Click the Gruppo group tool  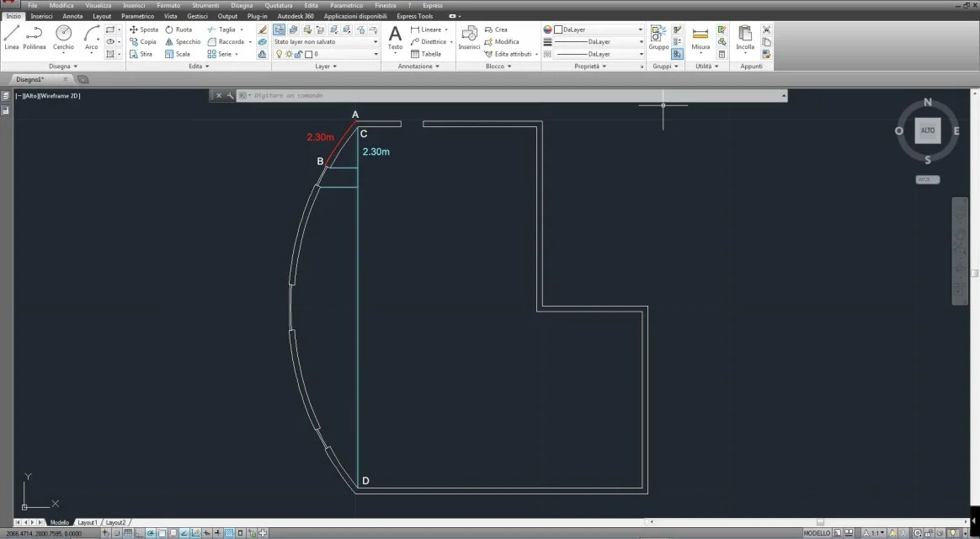[658, 38]
